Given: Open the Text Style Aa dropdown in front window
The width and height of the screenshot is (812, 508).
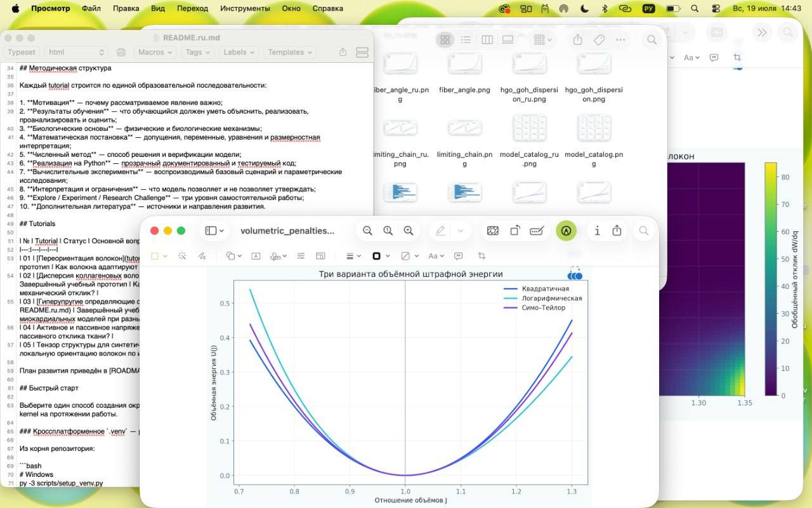Looking at the screenshot, I should (436, 256).
